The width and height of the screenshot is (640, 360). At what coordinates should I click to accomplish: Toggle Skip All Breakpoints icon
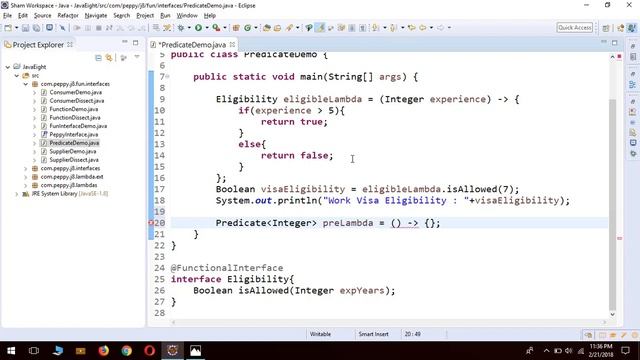[x=62, y=28]
